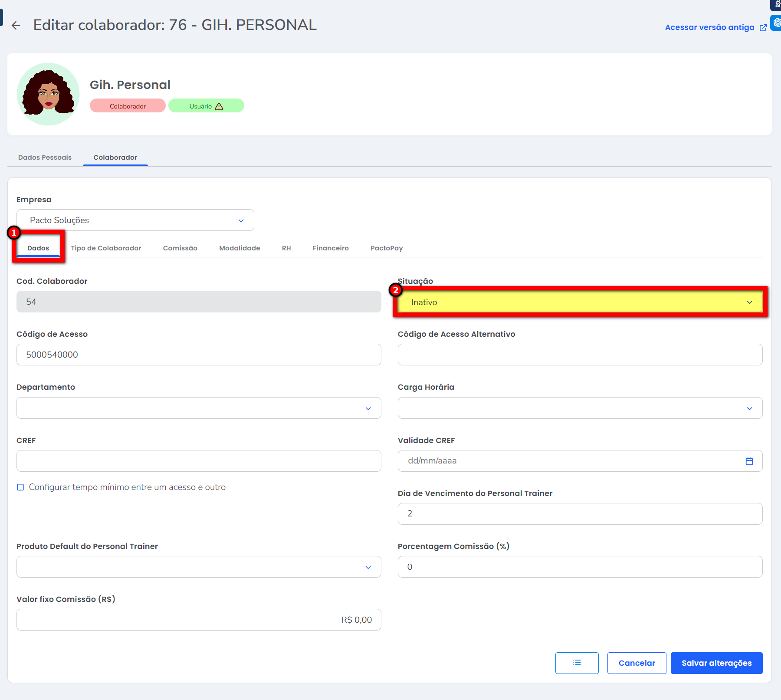Expand the Departamento dropdown
This screenshot has width=781, height=700.
(x=199, y=408)
